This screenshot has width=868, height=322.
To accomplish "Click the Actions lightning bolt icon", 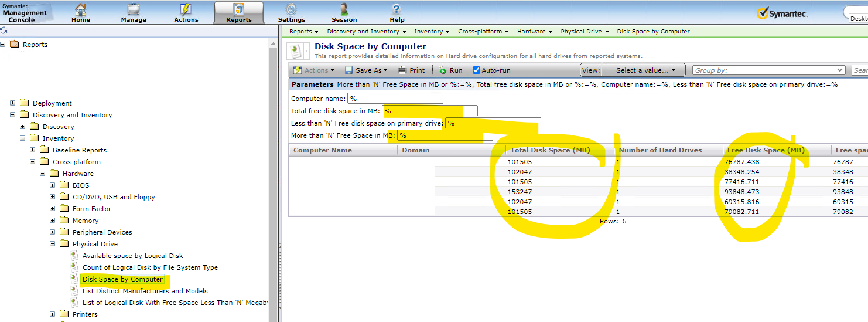I will 186,10.
